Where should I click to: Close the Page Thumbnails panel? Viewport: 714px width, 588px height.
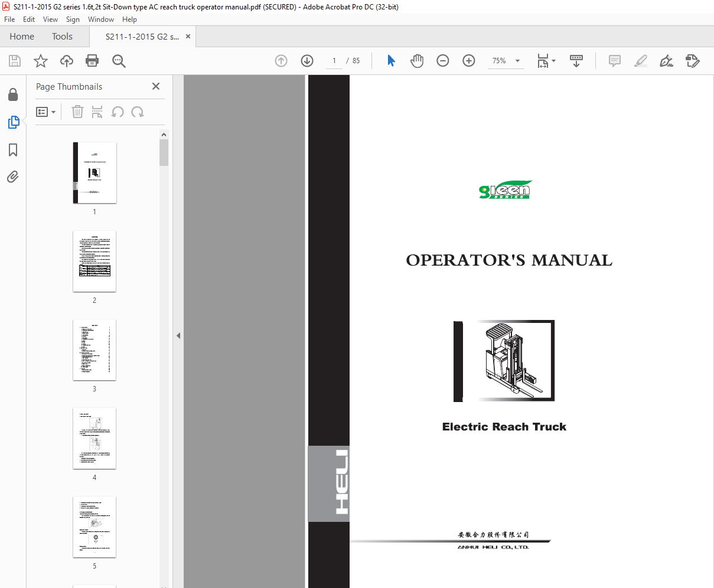[156, 86]
